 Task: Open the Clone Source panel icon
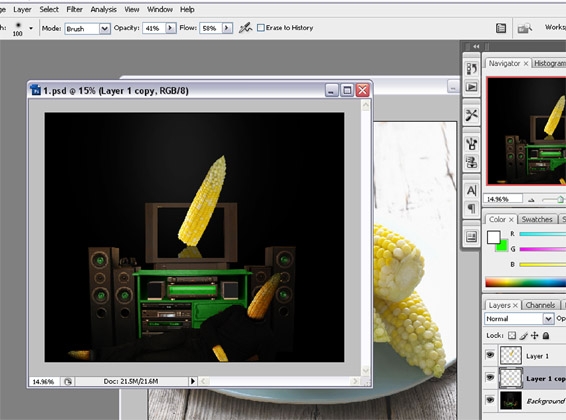(471, 162)
